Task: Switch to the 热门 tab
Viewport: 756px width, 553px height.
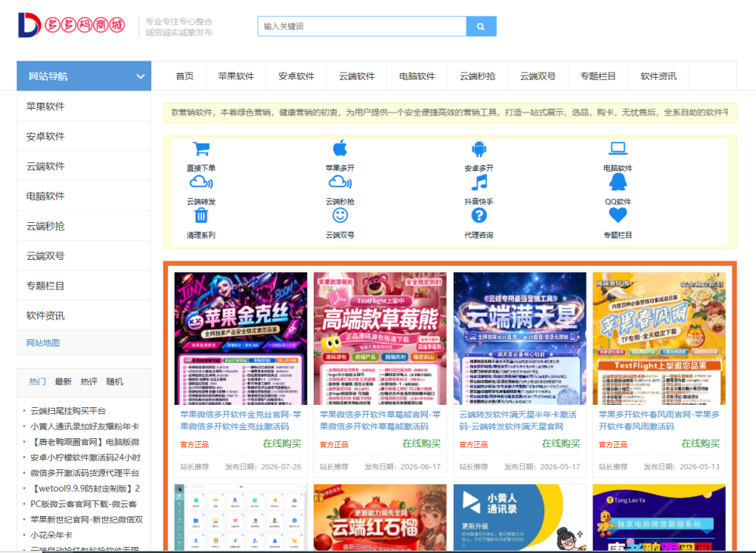Action: tap(37, 382)
